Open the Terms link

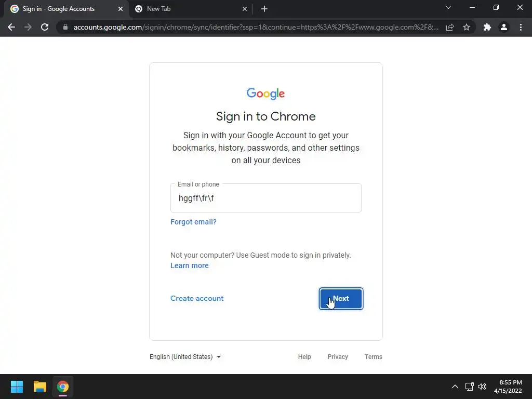pyautogui.click(x=373, y=357)
